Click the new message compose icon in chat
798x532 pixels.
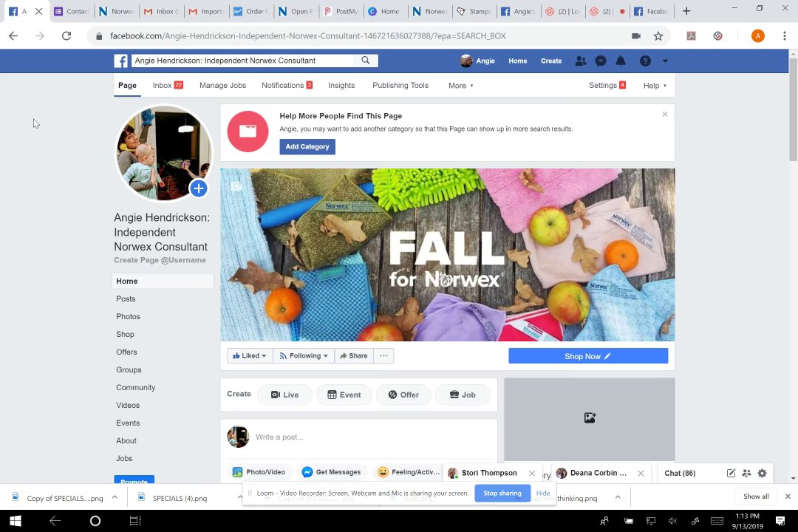point(731,474)
